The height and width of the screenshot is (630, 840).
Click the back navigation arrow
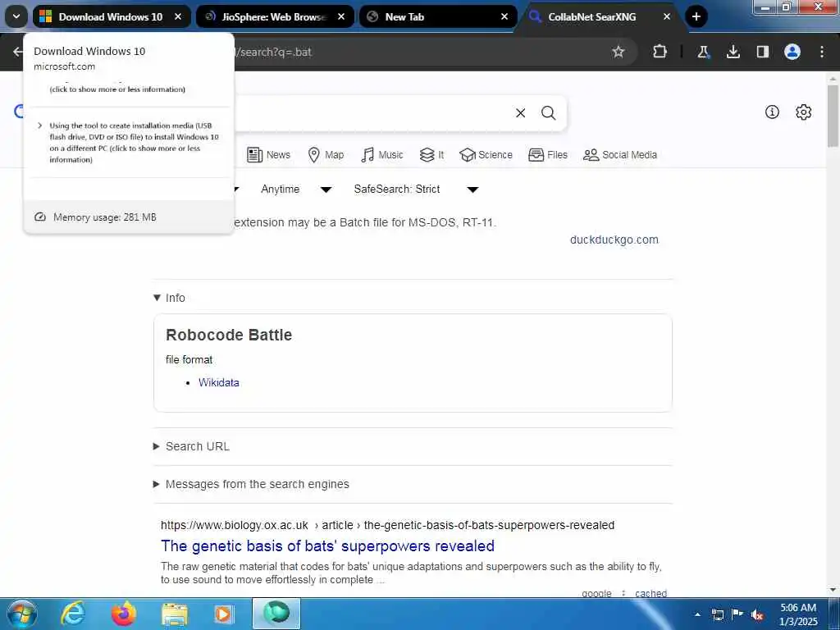[18, 52]
